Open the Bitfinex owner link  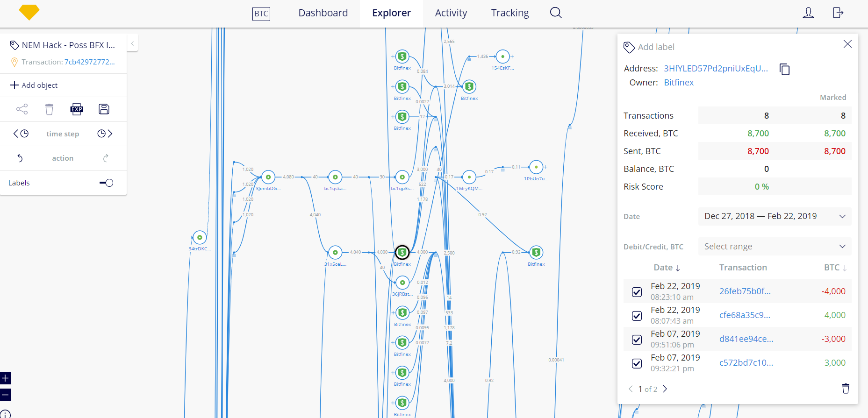click(x=679, y=83)
